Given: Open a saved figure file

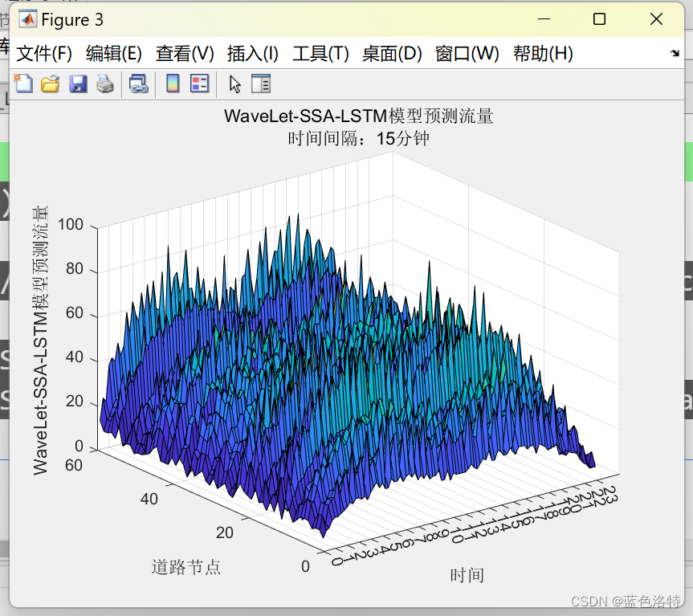Looking at the screenshot, I should [50, 83].
